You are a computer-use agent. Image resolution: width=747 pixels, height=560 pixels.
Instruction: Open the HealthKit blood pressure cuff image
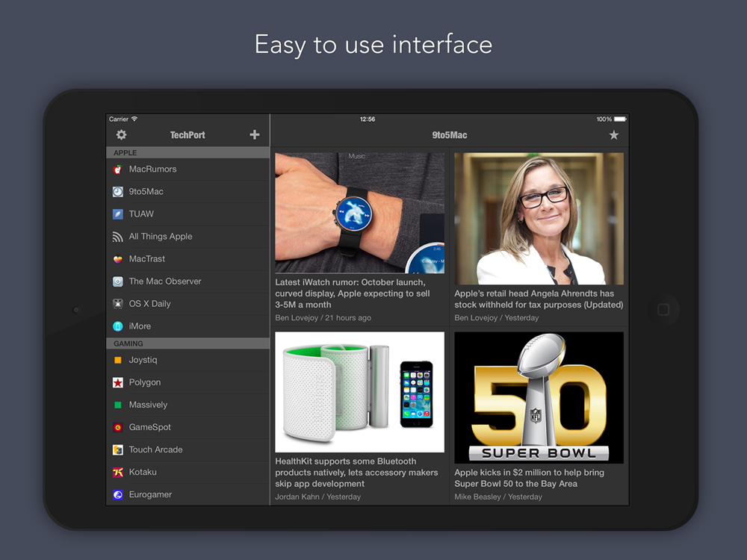(x=360, y=392)
